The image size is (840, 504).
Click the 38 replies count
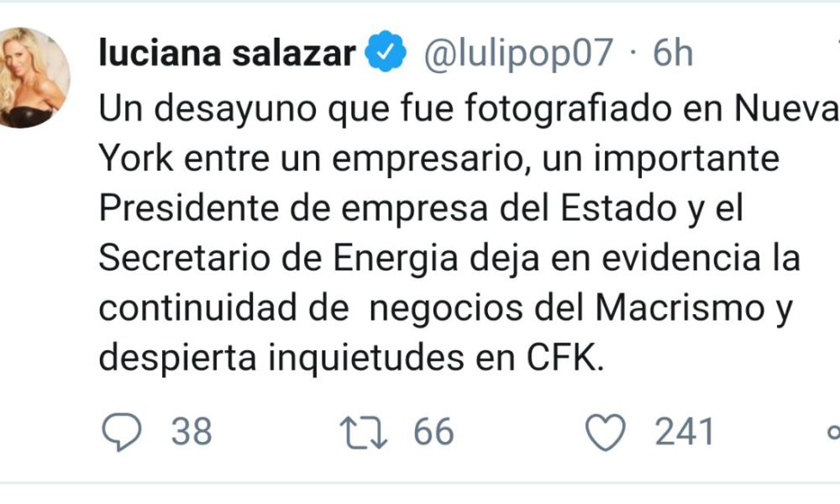coord(192,431)
